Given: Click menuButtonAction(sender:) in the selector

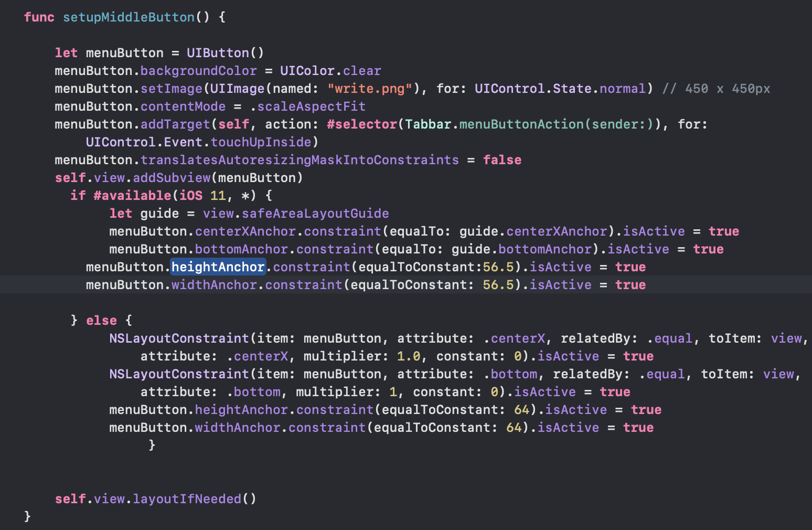Looking at the screenshot, I should point(556,124).
